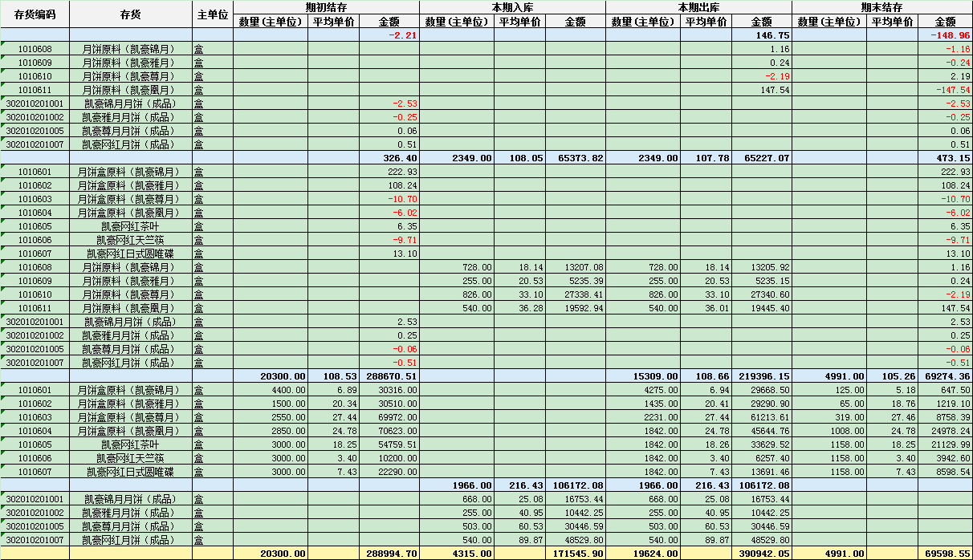Click the "171545.90" grand total cell
The image size is (973, 560).
tap(576, 554)
